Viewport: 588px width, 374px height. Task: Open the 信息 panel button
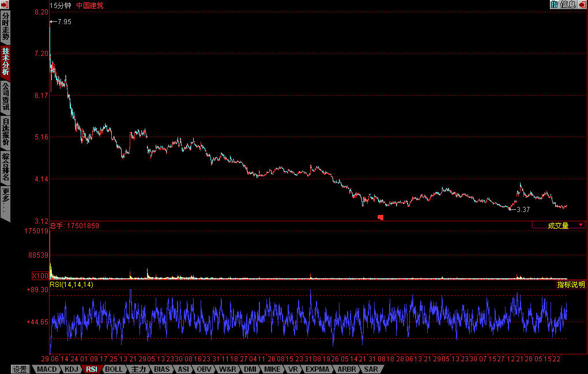[x=568, y=5]
